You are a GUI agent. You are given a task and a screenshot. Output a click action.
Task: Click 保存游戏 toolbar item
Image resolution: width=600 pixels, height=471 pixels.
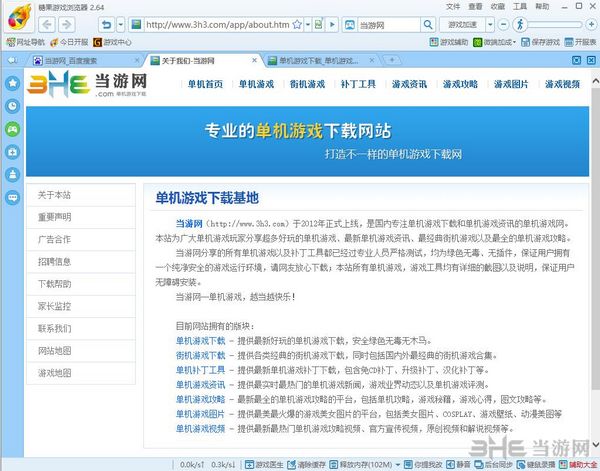541,42
